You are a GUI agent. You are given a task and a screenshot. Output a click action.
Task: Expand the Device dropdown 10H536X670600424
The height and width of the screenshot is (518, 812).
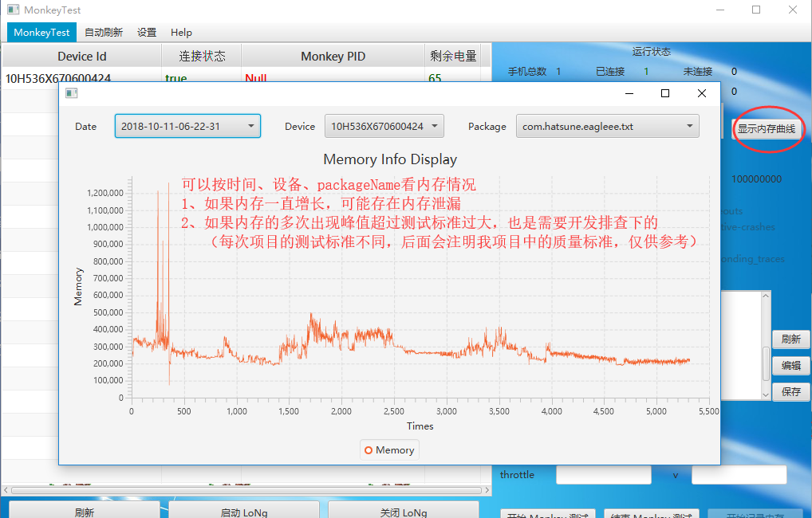pyautogui.click(x=384, y=126)
